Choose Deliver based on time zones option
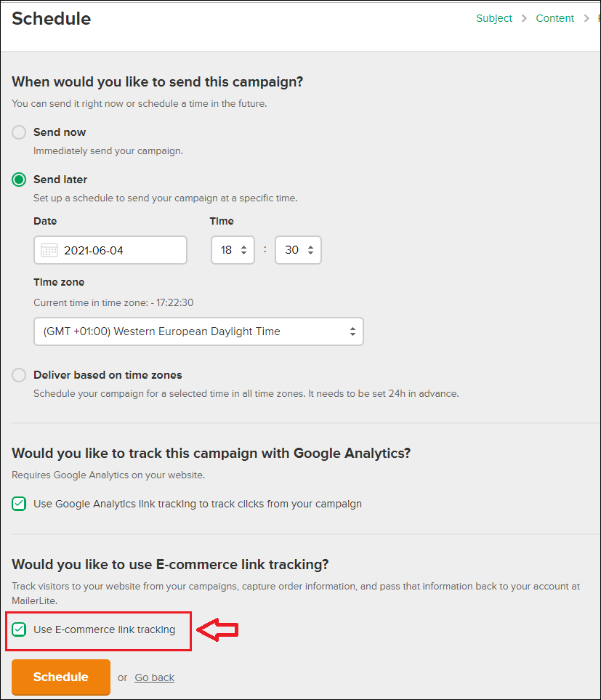The height and width of the screenshot is (700, 601). click(19, 375)
